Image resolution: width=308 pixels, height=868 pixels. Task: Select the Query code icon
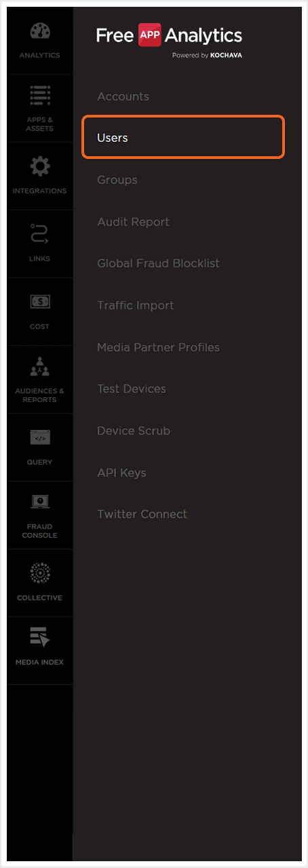[x=39, y=438]
